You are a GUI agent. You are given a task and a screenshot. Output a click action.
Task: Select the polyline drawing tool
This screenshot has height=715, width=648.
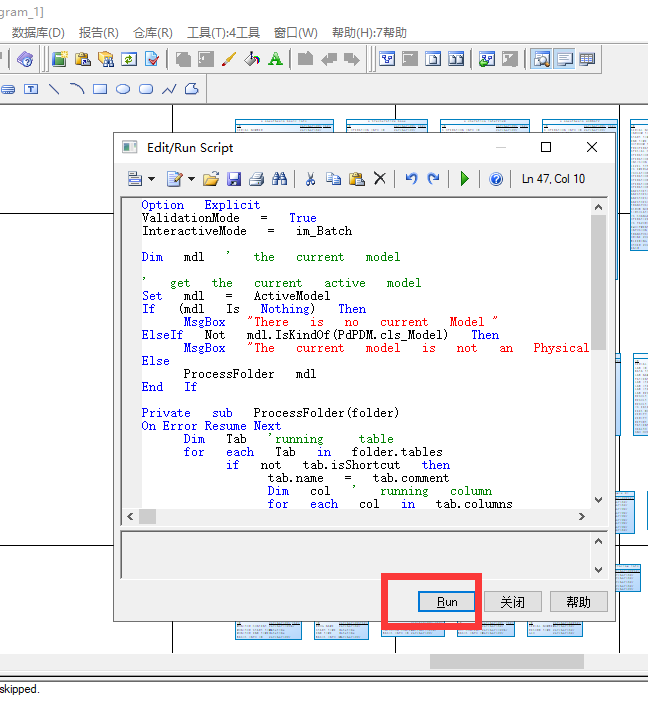pyautogui.click(x=169, y=89)
